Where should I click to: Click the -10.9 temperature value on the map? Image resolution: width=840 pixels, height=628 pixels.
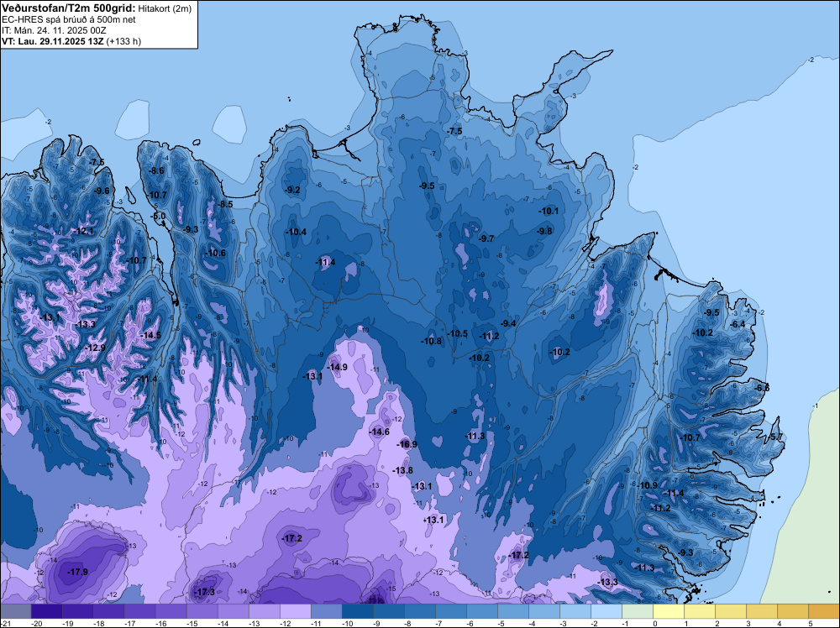pyautogui.click(x=647, y=485)
